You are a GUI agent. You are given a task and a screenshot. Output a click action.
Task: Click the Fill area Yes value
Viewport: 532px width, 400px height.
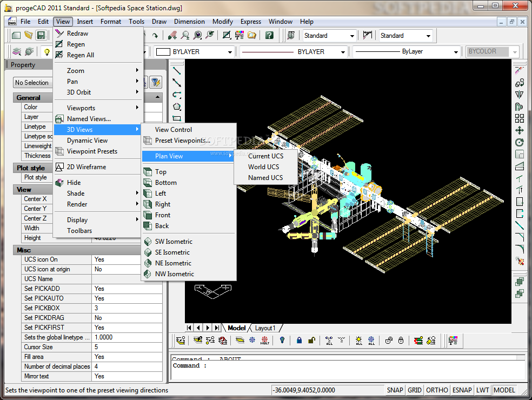[127, 357]
